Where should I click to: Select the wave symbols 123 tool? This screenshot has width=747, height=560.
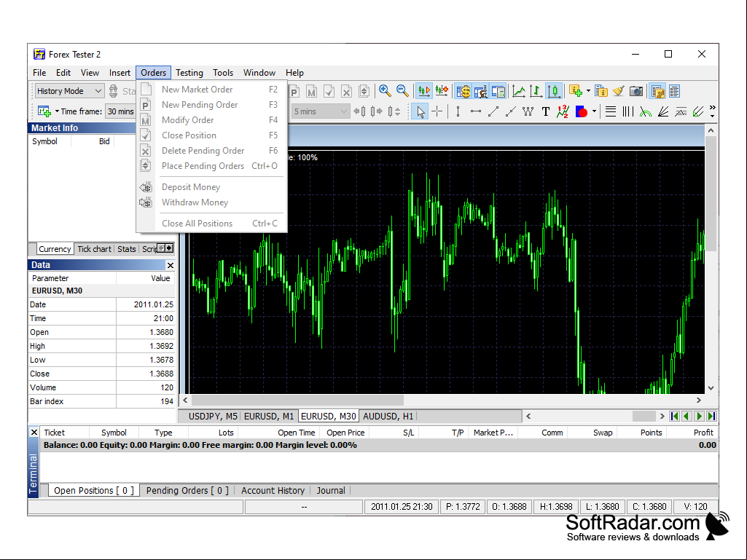pyautogui.click(x=563, y=112)
